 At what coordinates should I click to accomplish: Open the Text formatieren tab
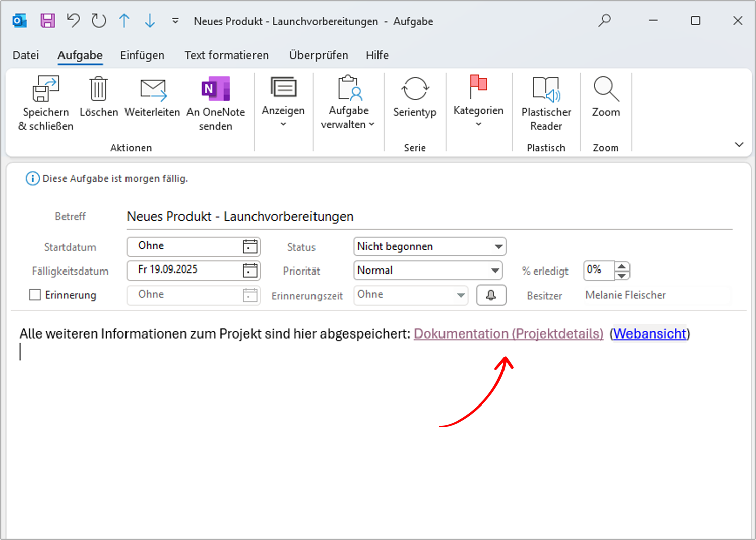(226, 55)
